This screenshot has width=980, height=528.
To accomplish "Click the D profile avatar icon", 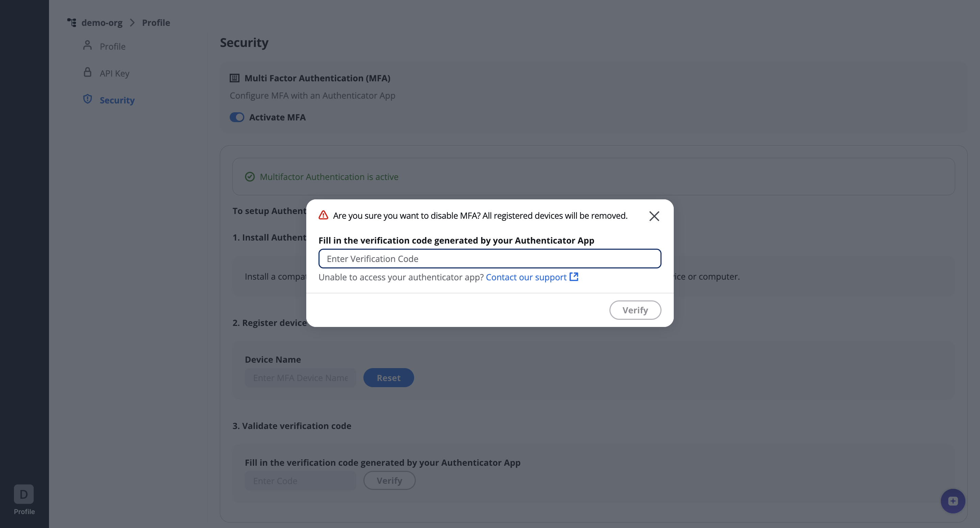I will pos(23,494).
